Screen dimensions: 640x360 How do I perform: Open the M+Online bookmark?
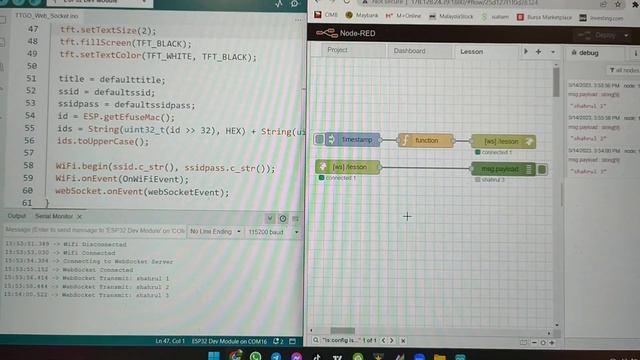click(403, 16)
